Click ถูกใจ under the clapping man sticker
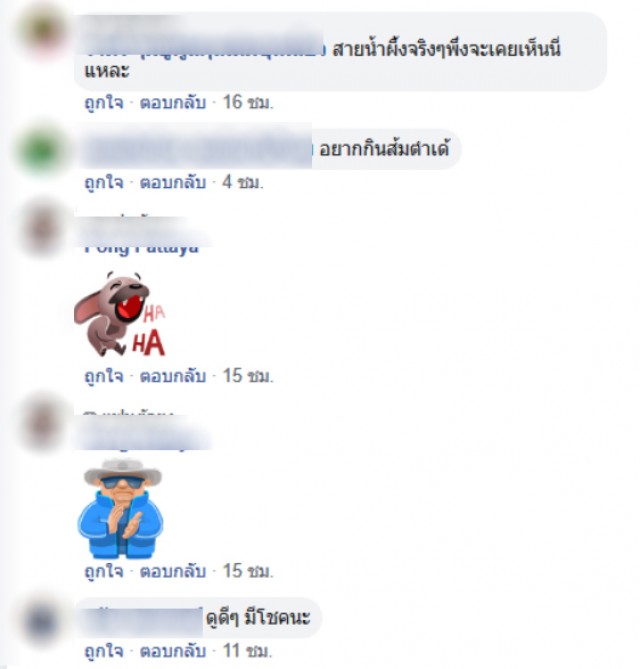640x669 pixels. tap(104, 571)
